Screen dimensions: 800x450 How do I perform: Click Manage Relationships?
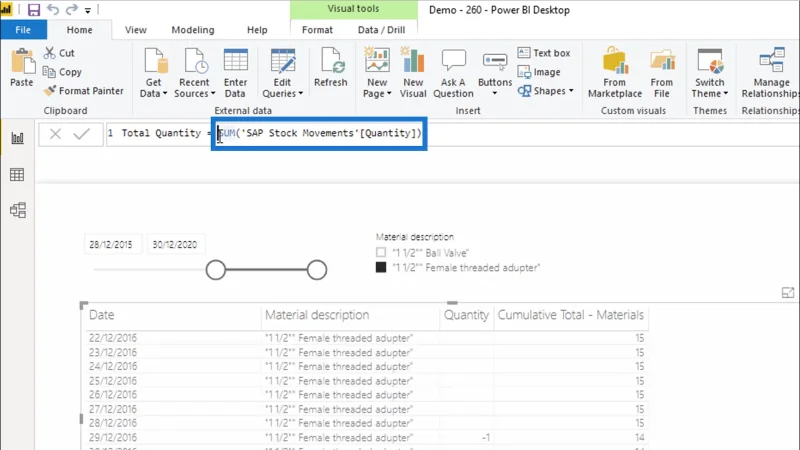pyautogui.click(x=770, y=73)
